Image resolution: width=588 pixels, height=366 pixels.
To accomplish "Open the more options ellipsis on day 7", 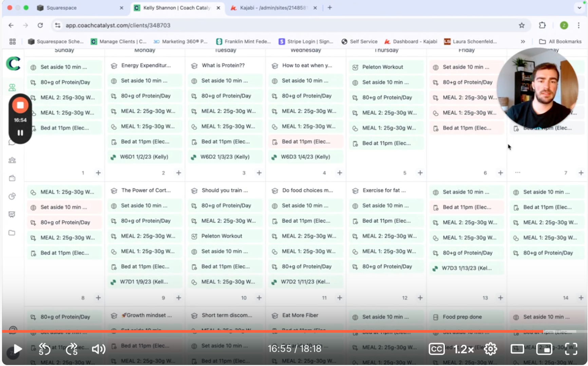I will (x=517, y=172).
